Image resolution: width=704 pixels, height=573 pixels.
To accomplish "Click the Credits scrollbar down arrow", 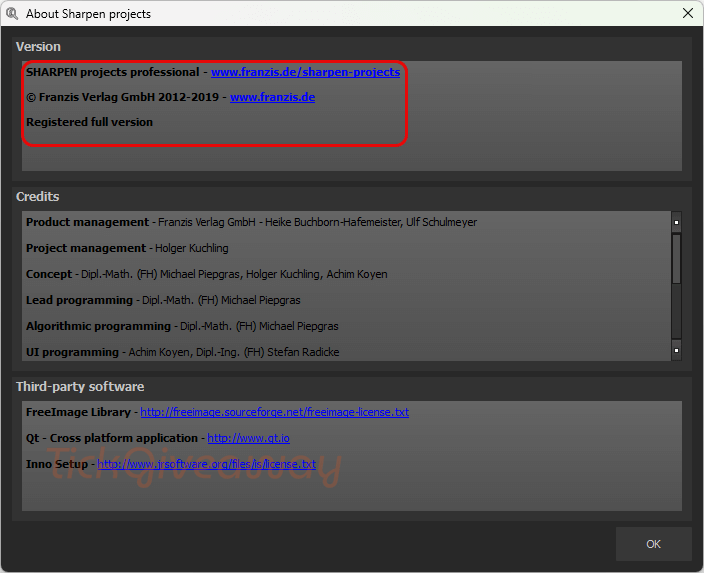I will click(676, 350).
